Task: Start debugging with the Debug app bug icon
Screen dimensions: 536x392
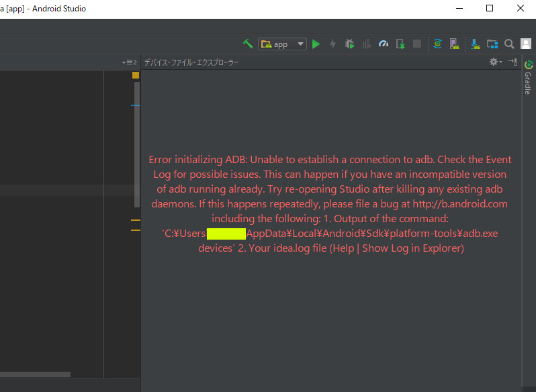Action: [x=349, y=44]
